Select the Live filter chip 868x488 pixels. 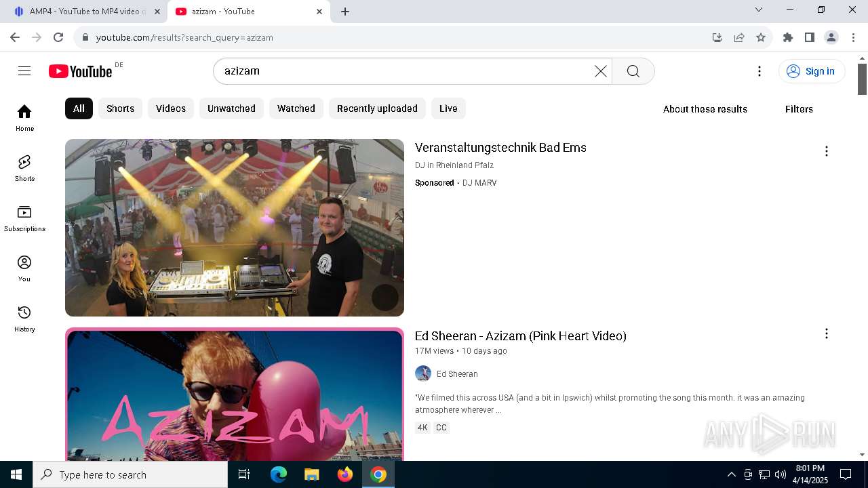[x=448, y=108]
